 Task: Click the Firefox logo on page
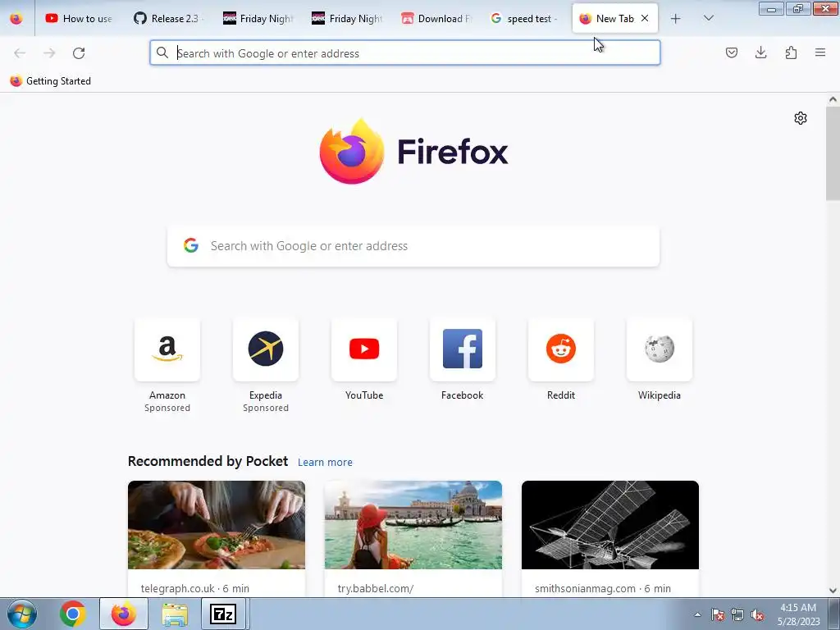pyautogui.click(x=413, y=152)
